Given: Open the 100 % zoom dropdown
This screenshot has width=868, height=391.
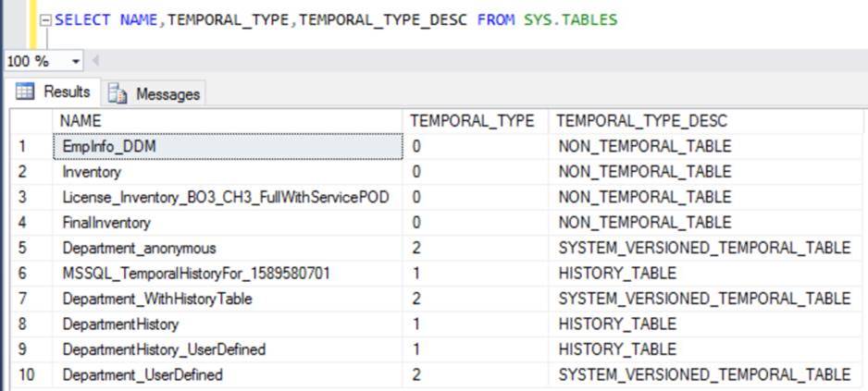Looking at the screenshot, I should point(75,61).
